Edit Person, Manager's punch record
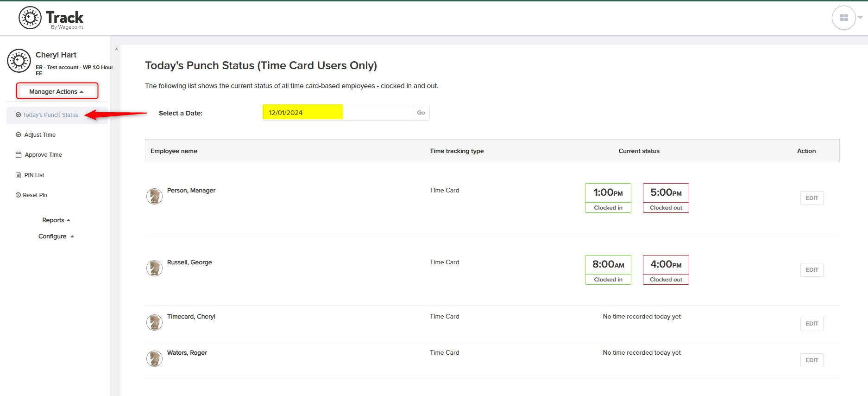 [x=811, y=198]
